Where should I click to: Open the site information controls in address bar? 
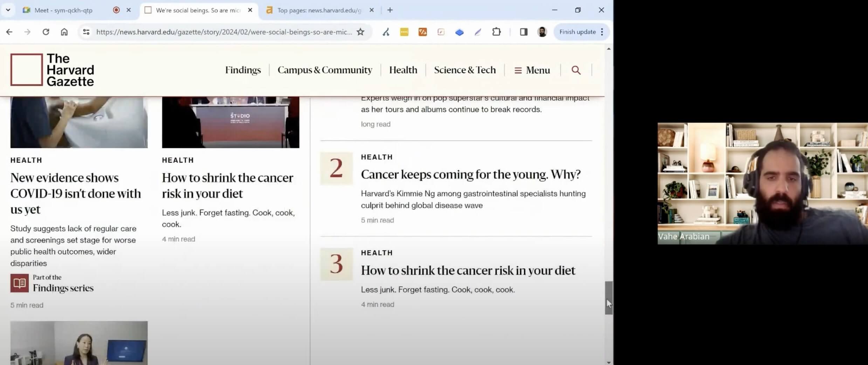pos(86,32)
